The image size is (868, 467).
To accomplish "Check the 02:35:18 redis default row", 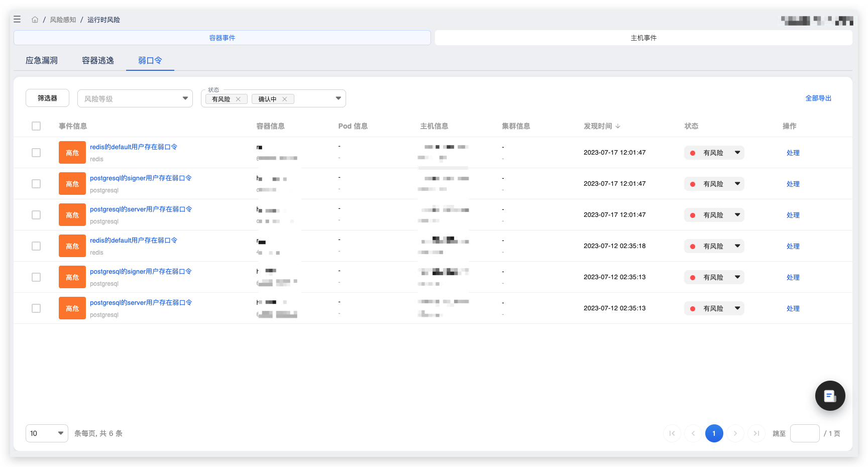I will [x=36, y=246].
